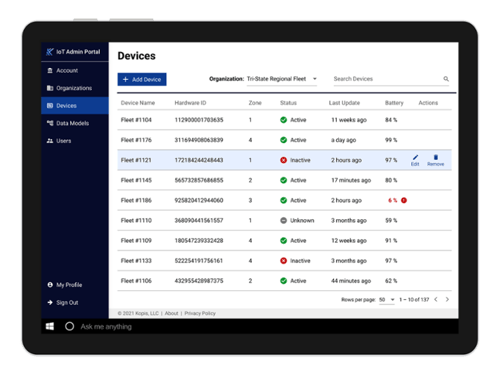This screenshot has width=500, height=375.
Task: Sort by the Device Name column header
Action: 138,103
